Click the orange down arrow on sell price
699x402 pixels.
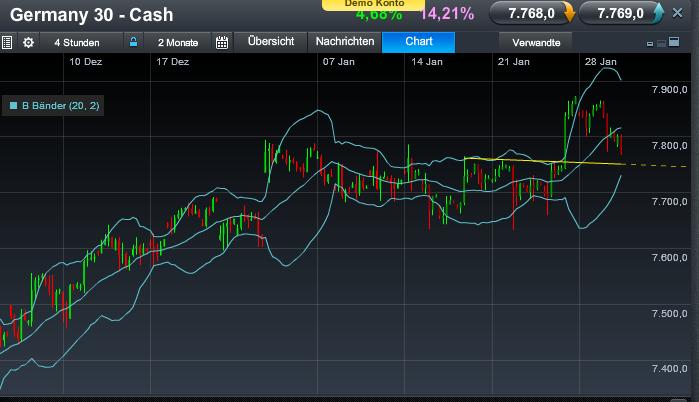569,13
